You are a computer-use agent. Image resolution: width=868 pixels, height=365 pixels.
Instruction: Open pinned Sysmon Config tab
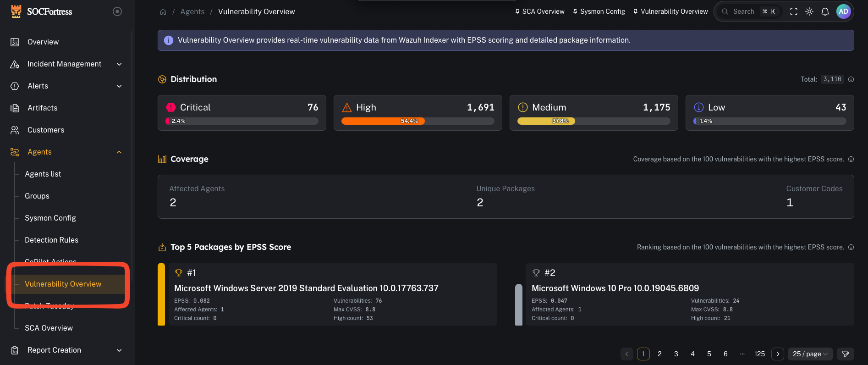pos(599,11)
